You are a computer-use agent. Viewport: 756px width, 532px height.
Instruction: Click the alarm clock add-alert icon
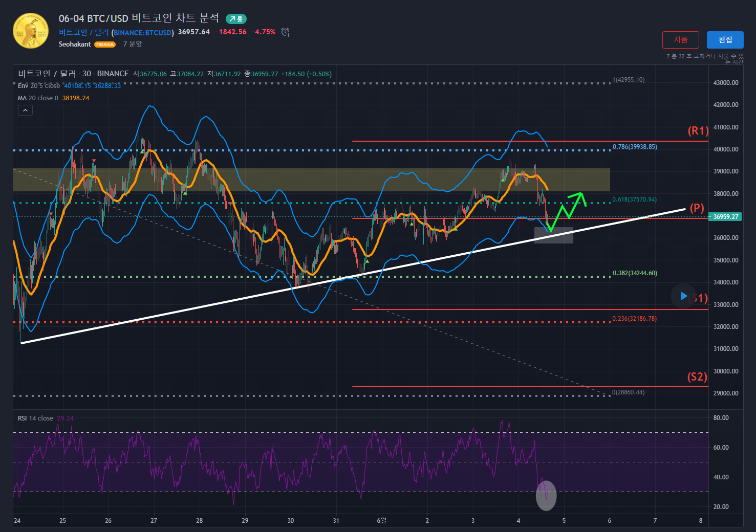(286, 32)
